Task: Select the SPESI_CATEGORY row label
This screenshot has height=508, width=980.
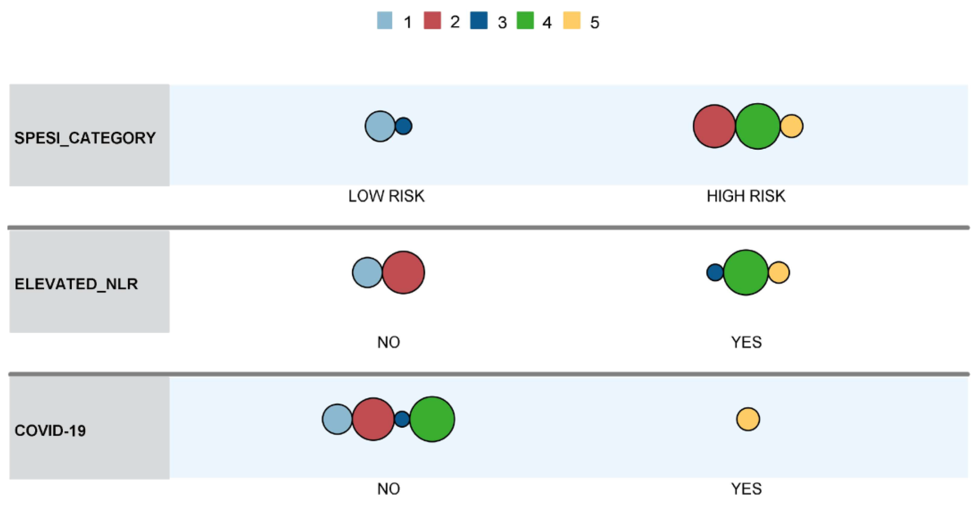Action: pos(85,138)
